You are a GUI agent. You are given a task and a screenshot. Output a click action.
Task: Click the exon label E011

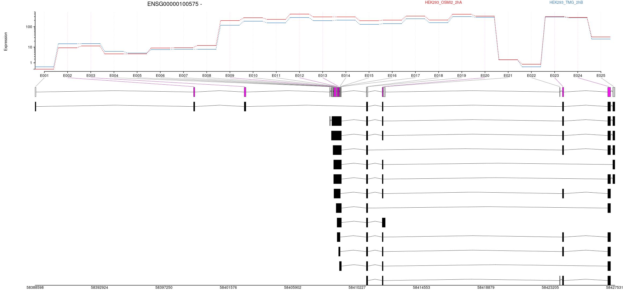[x=276, y=76]
